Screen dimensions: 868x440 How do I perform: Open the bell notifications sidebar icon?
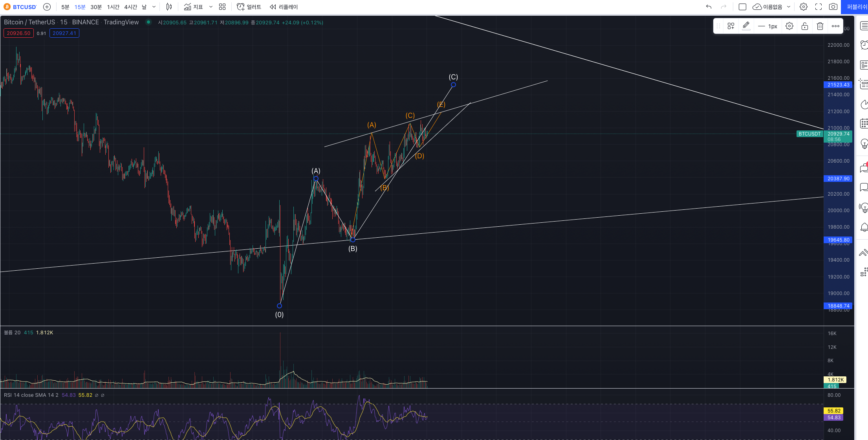864,227
